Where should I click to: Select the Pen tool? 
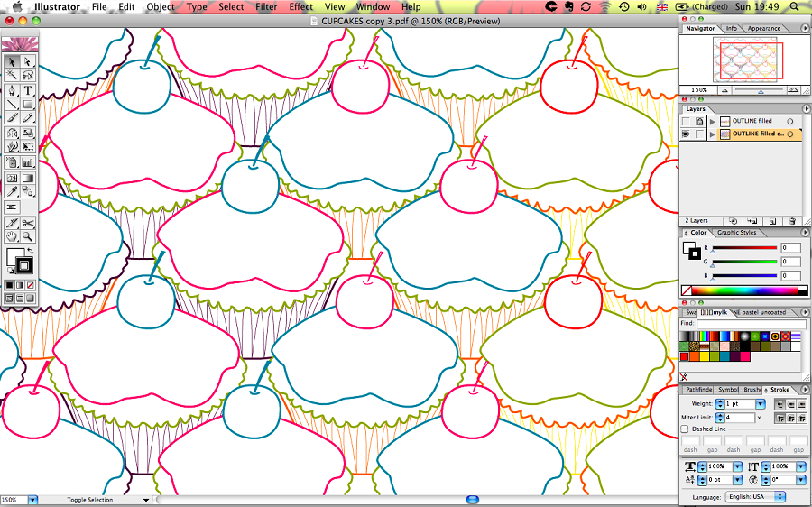click(12, 90)
